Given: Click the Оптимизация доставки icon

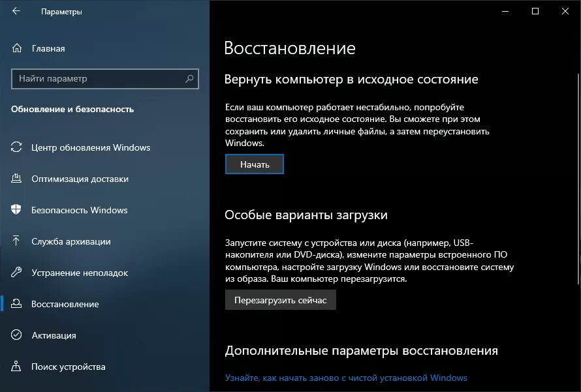Looking at the screenshot, I should point(16,179).
